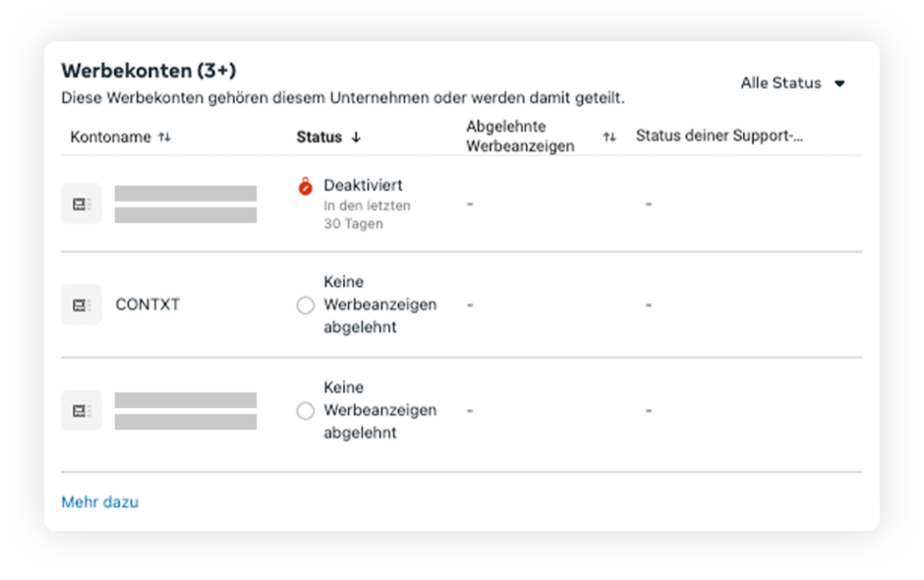Click the Status column header label
This screenshot has height=580, width=924.
(319, 137)
